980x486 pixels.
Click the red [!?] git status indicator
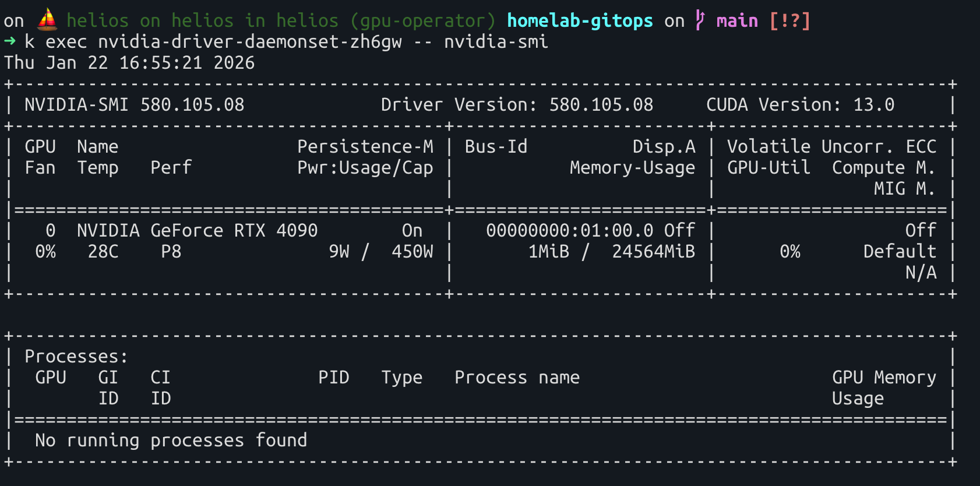click(x=789, y=20)
